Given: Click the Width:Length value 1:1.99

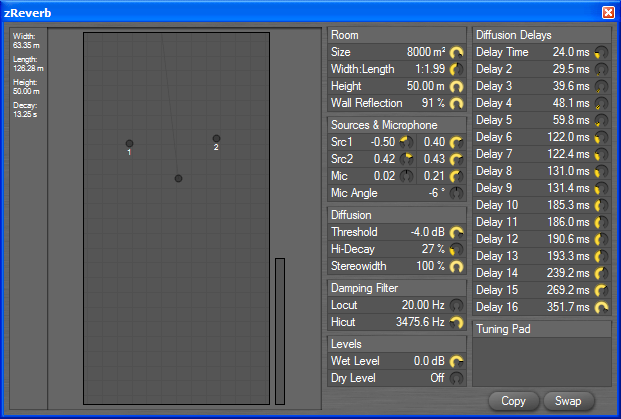Looking at the screenshot, I should (430, 69).
